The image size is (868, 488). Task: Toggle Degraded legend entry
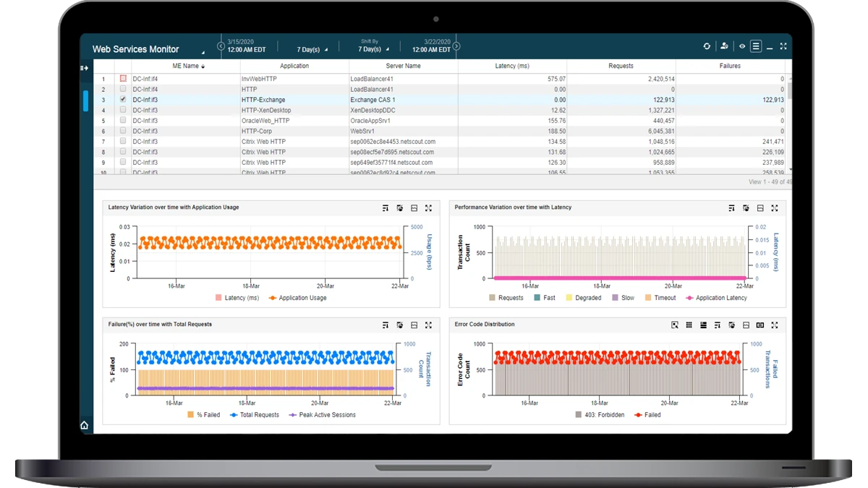tap(583, 298)
